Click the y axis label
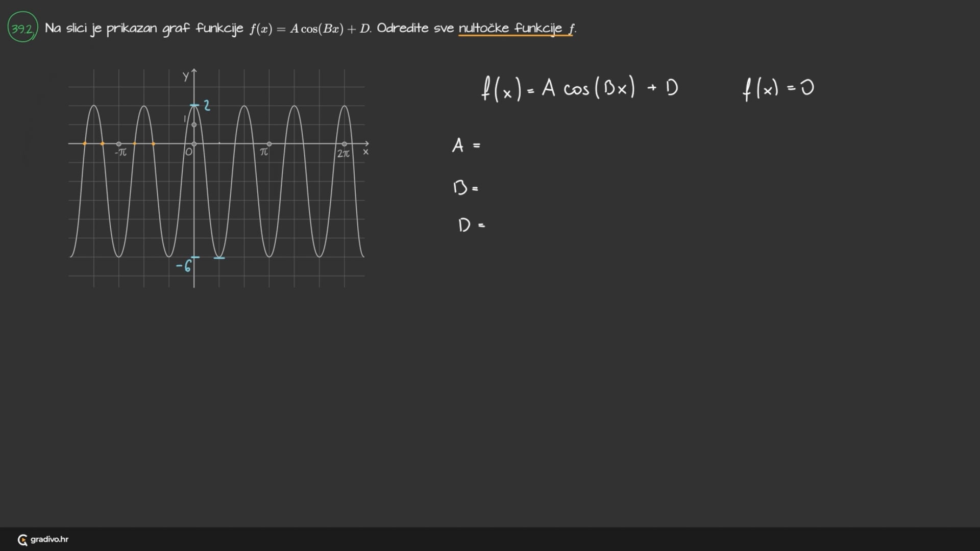 (x=186, y=77)
